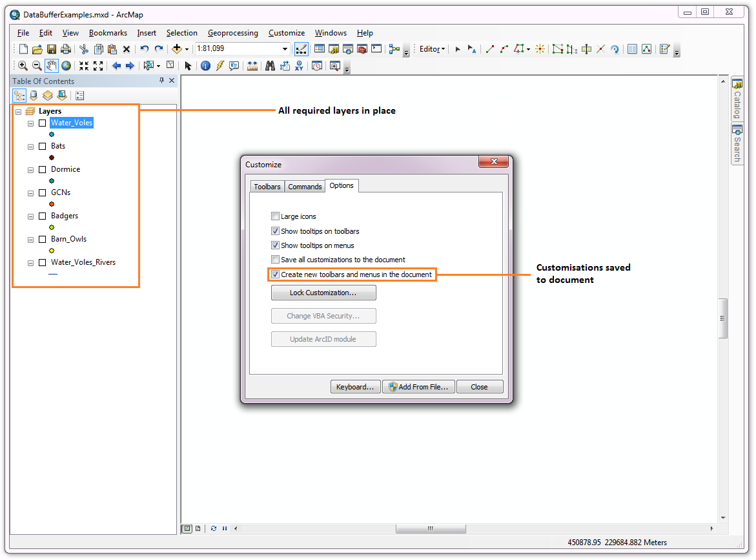Open the map scale 1:81,099 dropdown
Screen dimensions: 756x560
[285, 48]
